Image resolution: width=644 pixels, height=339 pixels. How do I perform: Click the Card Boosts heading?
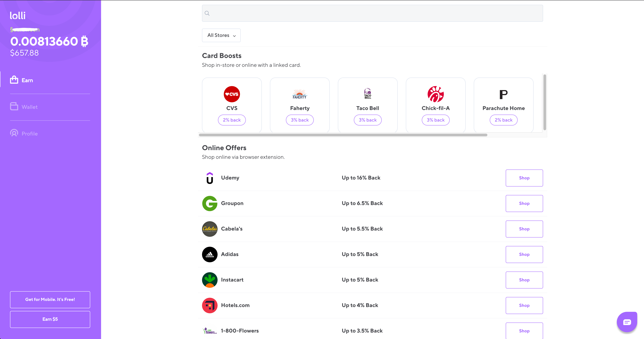click(x=222, y=56)
